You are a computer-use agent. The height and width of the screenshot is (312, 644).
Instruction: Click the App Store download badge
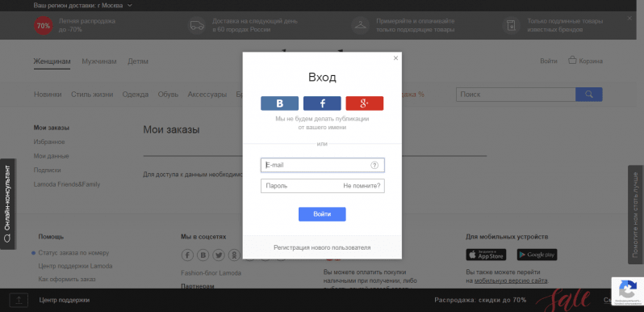(x=486, y=255)
